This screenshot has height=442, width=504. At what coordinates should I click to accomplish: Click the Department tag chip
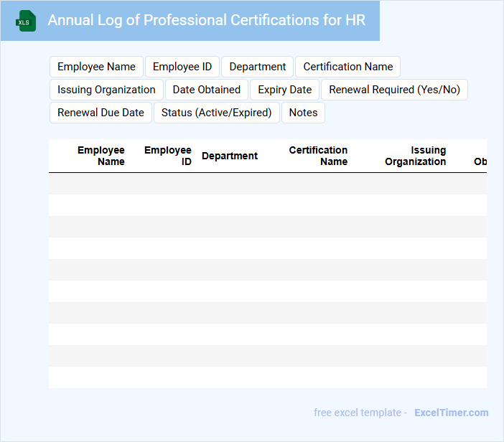258,67
